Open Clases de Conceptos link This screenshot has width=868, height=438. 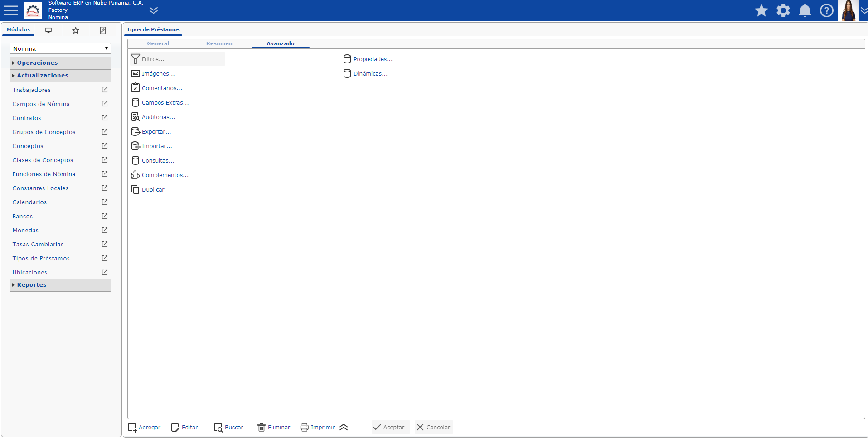[43, 160]
